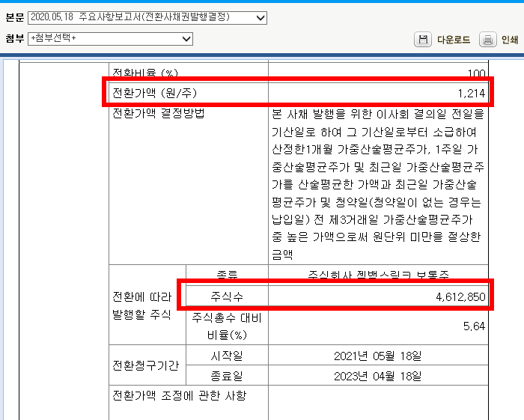The width and height of the screenshot is (524, 420).
Task: Click the 다운로드 text button
Action: pos(454,40)
